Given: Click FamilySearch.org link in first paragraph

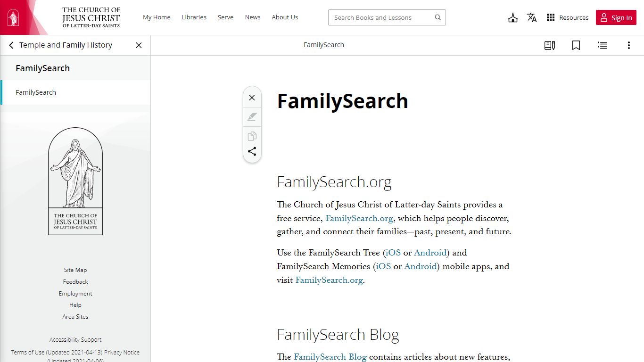Looking at the screenshot, I should pos(359,219).
